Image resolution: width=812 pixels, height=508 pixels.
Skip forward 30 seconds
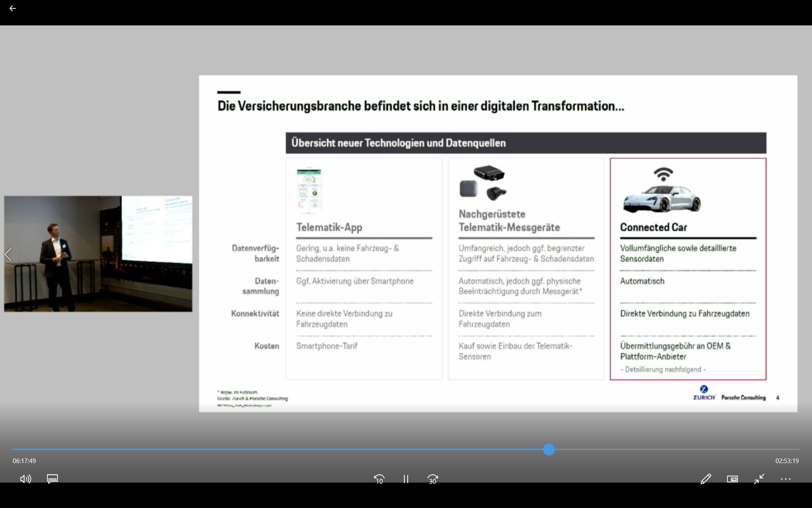[432, 479]
